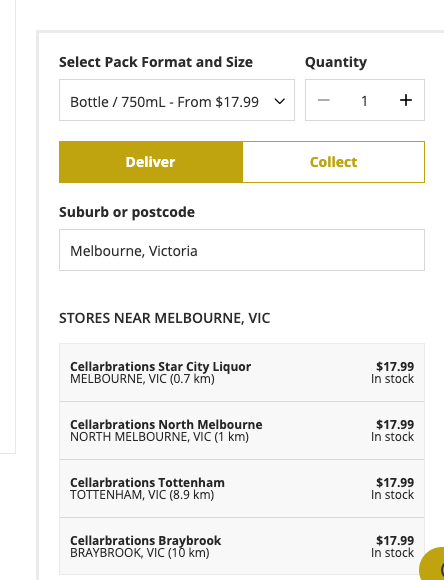Click the $17.99 price for Braybrook store
Screen dimensions: 444x580
[x=395, y=540]
